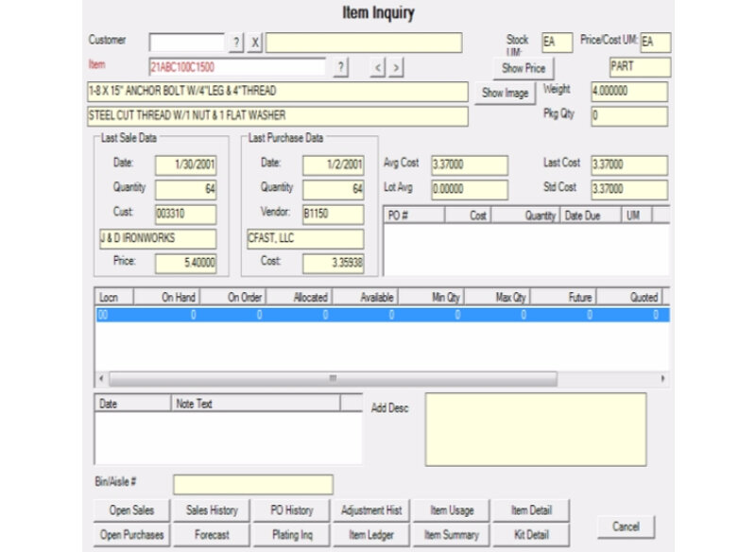This screenshot has width=756, height=552.
Task: Clear customer with the X button
Action: (x=255, y=43)
